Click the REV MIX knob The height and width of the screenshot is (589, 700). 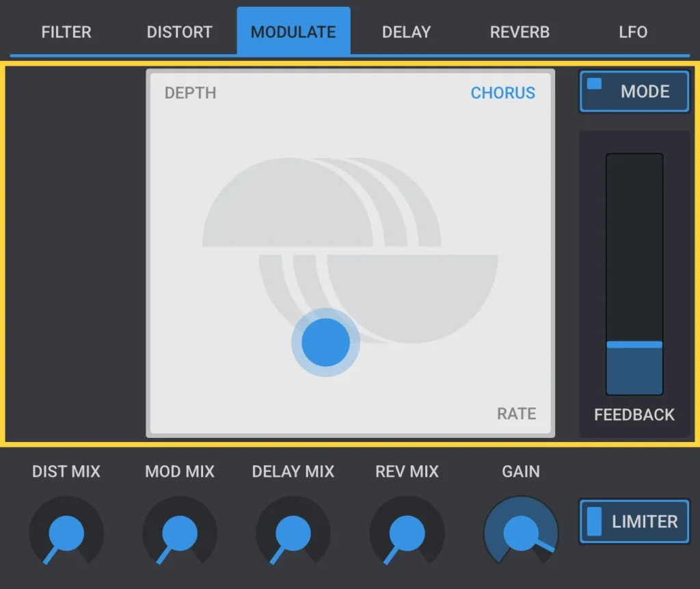coord(407,533)
